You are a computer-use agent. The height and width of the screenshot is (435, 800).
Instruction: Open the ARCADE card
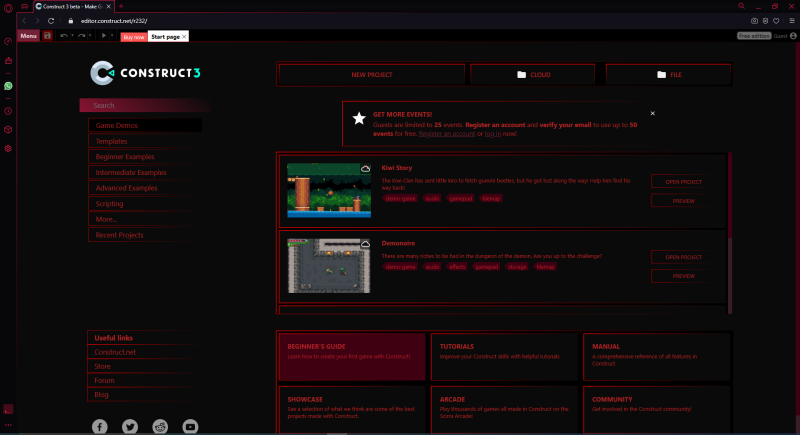pos(504,410)
